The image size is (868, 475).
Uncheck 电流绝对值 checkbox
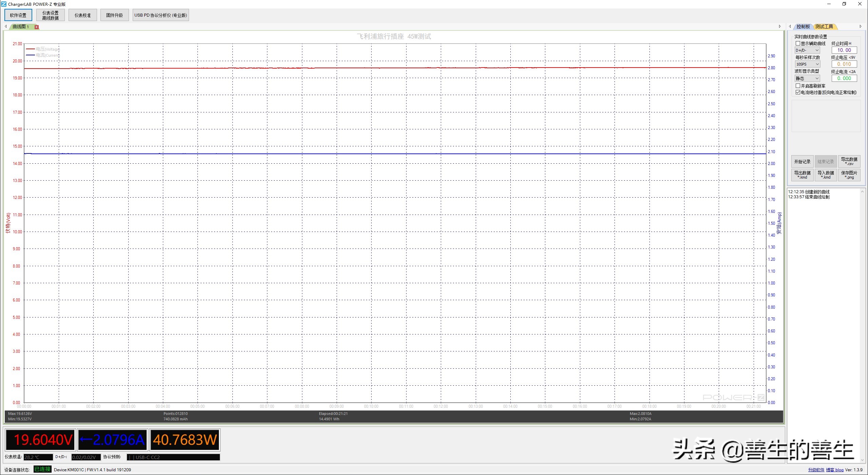[x=798, y=92]
